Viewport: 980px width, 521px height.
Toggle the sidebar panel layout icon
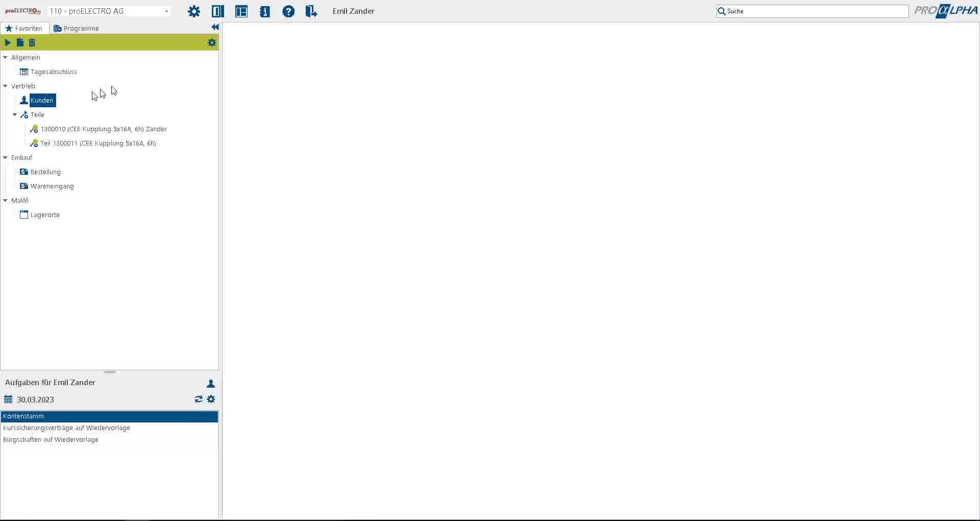pos(218,11)
